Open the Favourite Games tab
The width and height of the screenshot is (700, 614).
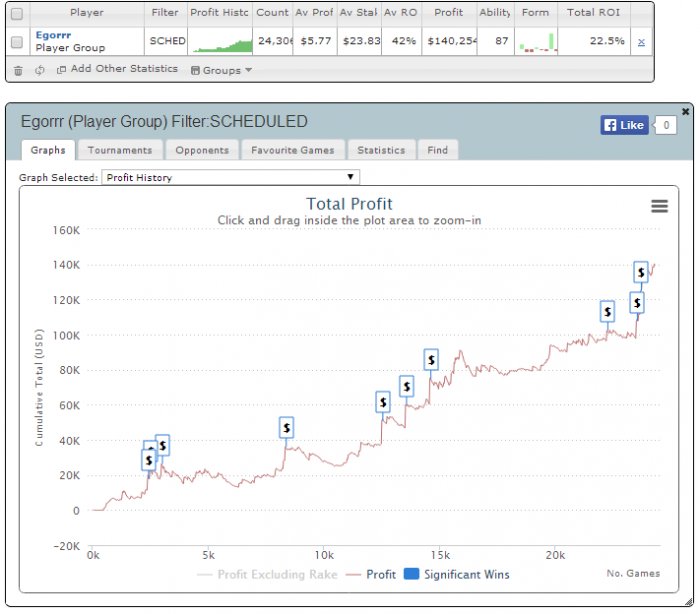tap(293, 150)
